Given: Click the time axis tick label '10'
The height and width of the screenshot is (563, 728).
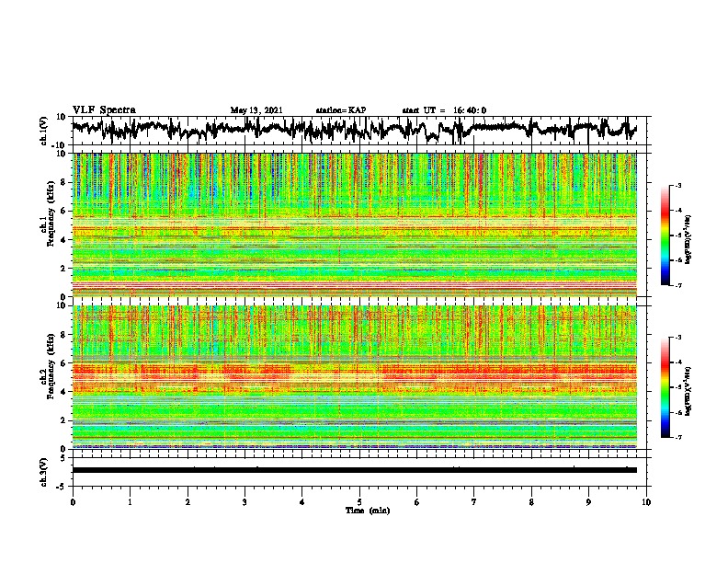Looking at the screenshot, I should tap(646, 502).
